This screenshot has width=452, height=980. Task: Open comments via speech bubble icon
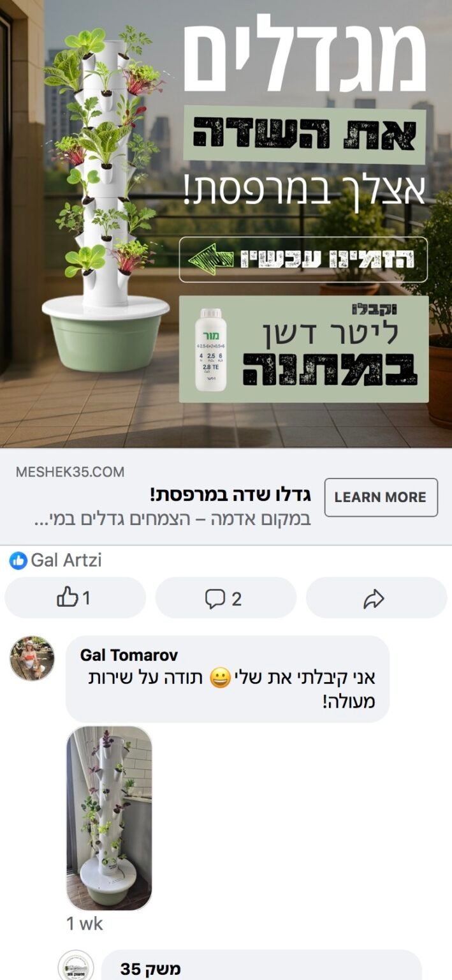coord(226,598)
